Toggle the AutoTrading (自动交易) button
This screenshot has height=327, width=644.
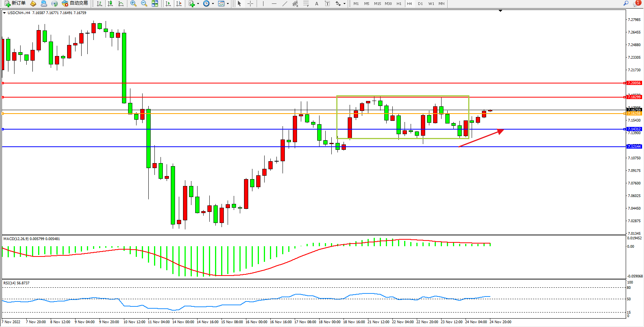[x=75, y=3]
